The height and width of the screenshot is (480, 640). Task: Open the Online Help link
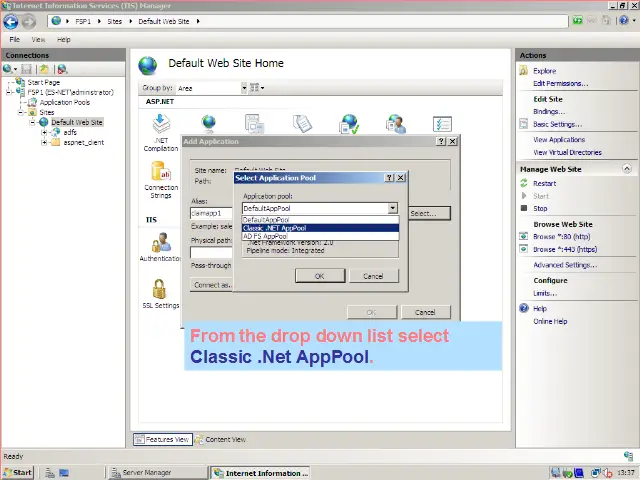550,321
